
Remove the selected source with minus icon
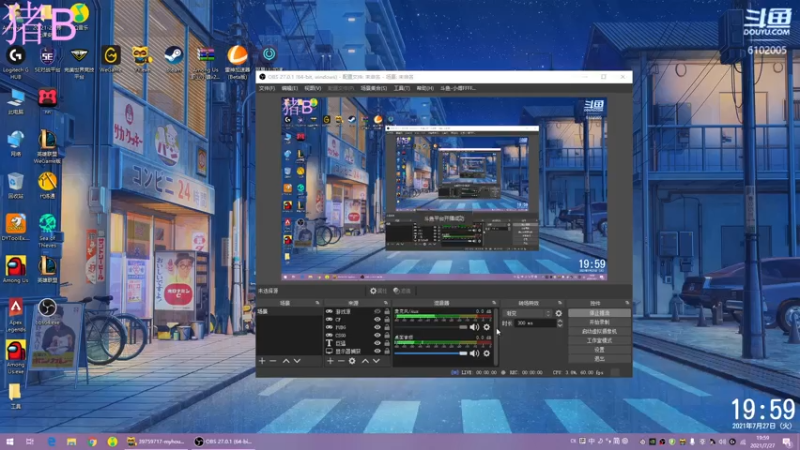click(x=341, y=361)
